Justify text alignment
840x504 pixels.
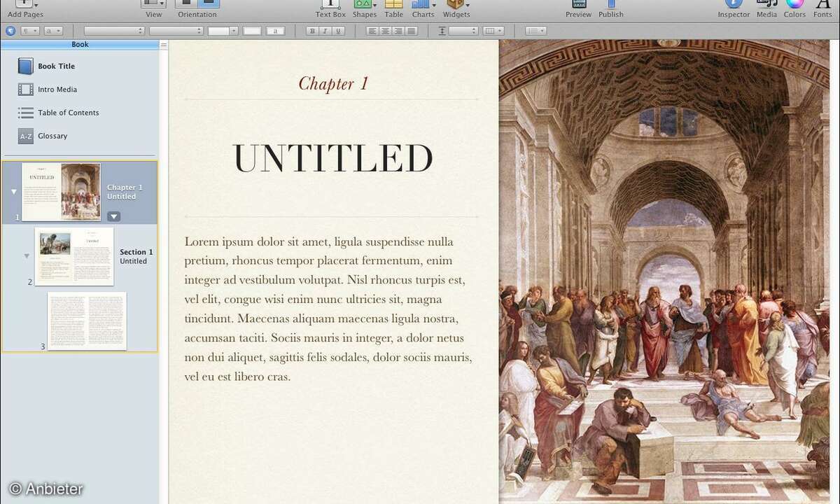coord(412,31)
